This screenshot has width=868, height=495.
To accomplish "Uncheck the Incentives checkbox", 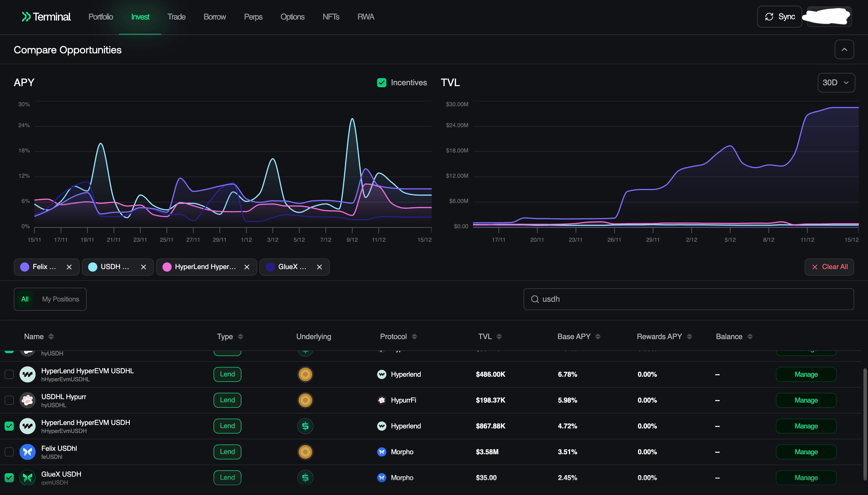I will (382, 83).
